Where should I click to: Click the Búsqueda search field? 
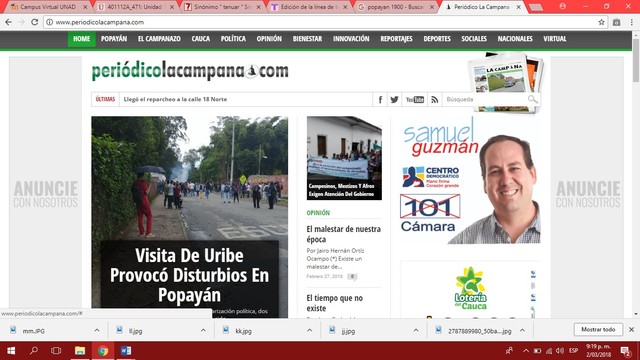(x=486, y=99)
